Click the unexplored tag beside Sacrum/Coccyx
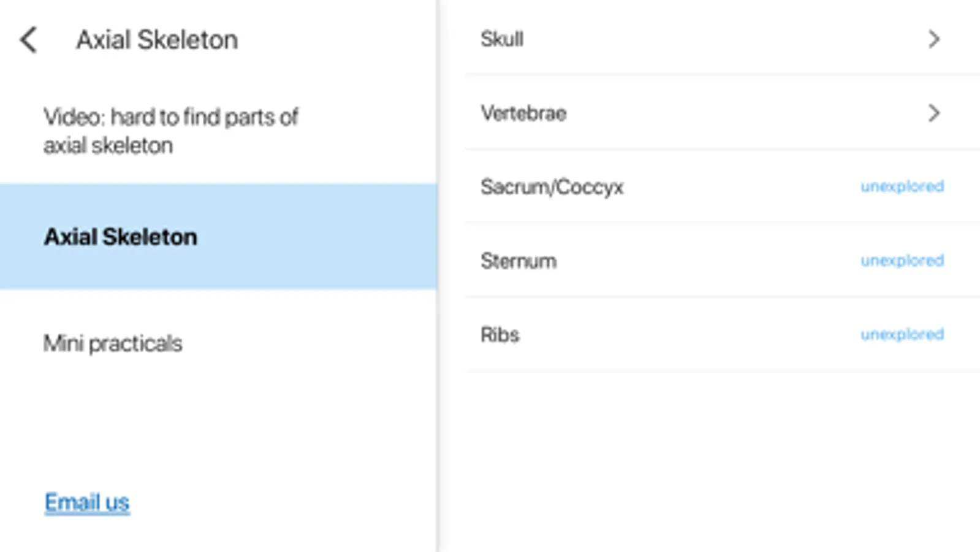The image size is (980, 552). point(902,186)
